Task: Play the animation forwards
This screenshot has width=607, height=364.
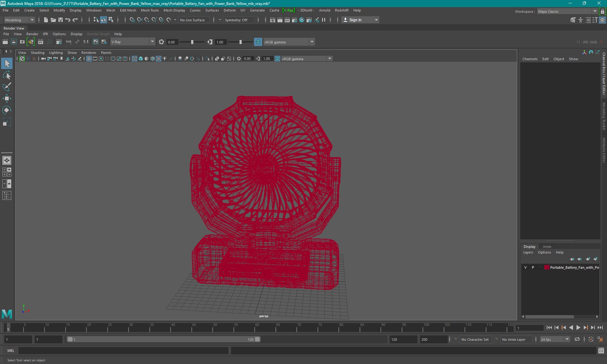Action: tap(578, 328)
